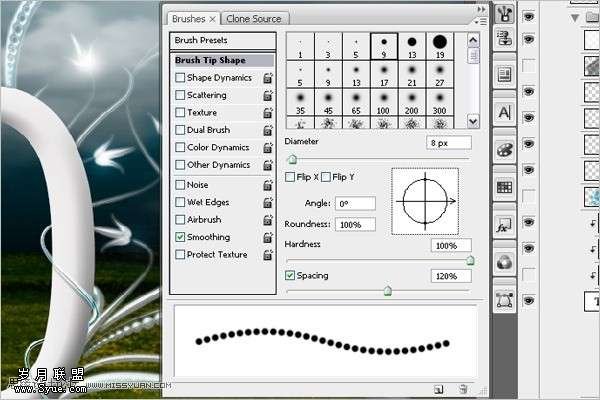Hide the topmost layer eye icon
The height and width of the screenshot is (400, 600).
(x=529, y=16)
